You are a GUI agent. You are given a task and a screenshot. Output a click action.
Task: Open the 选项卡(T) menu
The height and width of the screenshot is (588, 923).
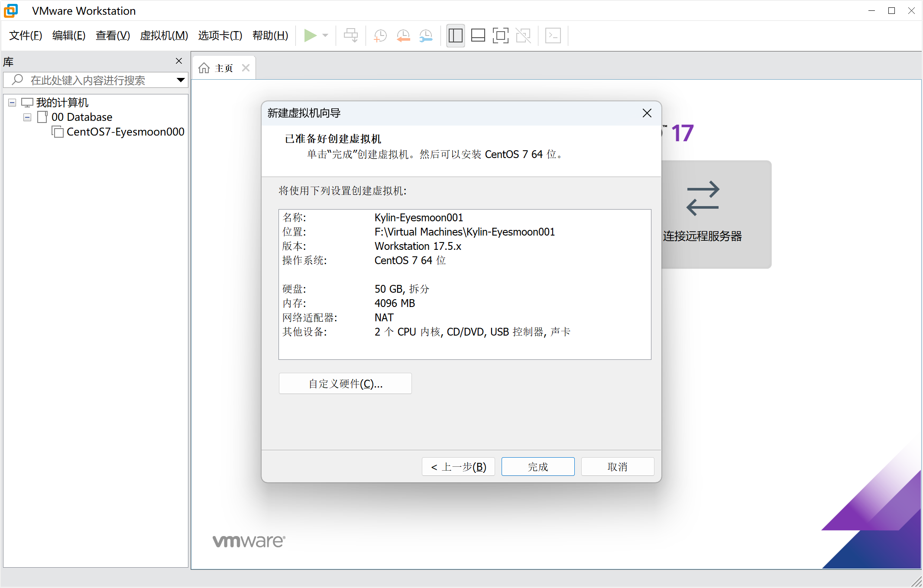[220, 36]
